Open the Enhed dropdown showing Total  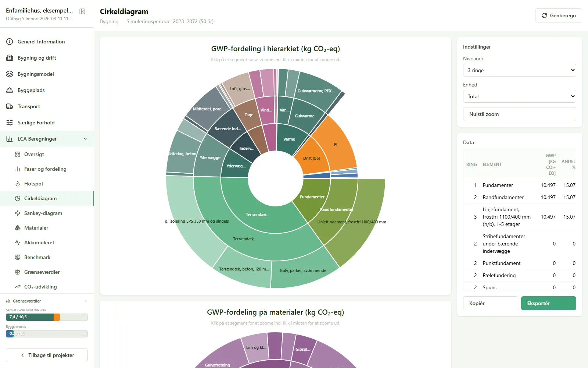(519, 96)
